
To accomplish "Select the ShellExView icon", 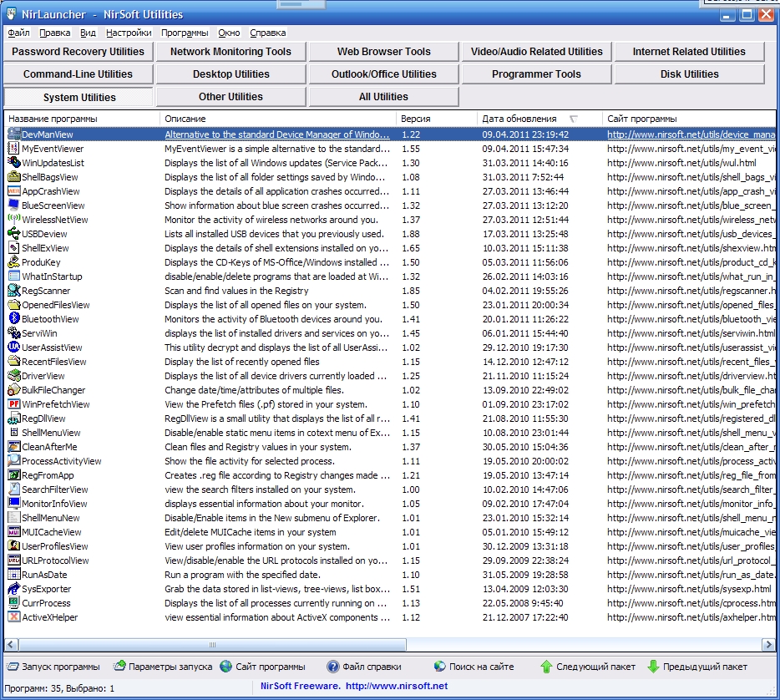I will point(14,248).
